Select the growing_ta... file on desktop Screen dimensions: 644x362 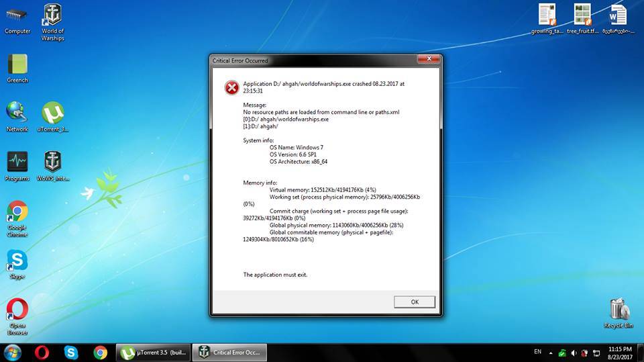click(547, 19)
